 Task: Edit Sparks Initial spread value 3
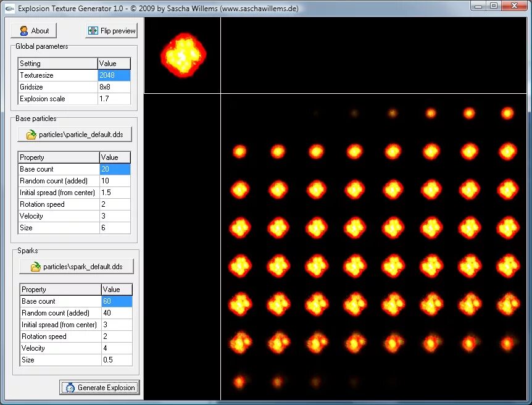[117, 325]
